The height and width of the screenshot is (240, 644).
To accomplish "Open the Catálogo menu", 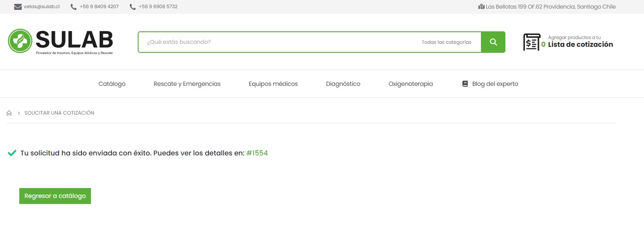I will click(x=112, y=84).
